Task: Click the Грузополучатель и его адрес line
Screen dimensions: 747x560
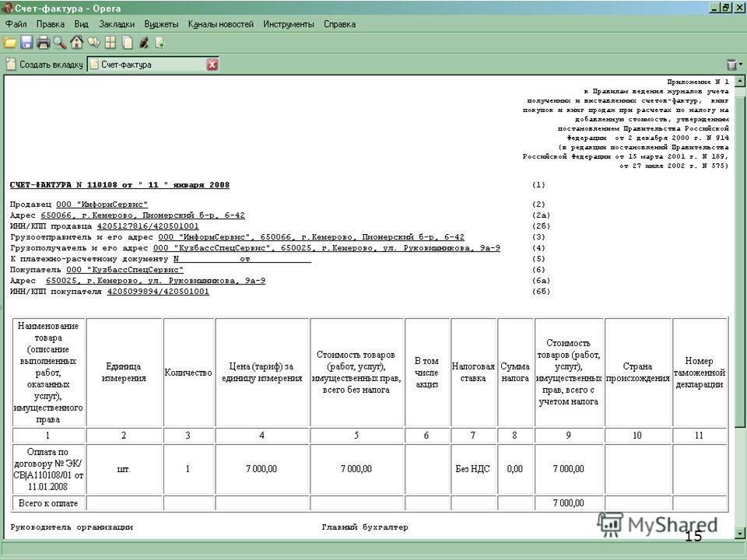Action: [x=255, y=248]
